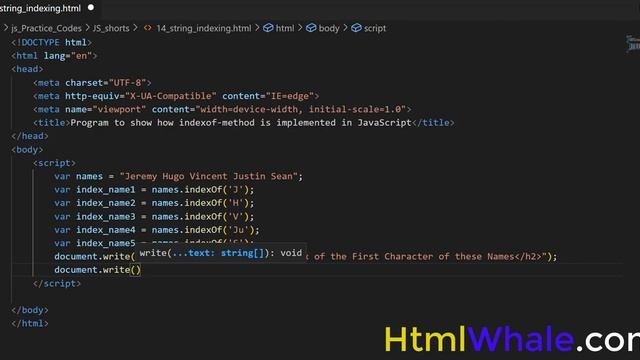Click the index_name5 variable
640x360 pixels.
106,243
